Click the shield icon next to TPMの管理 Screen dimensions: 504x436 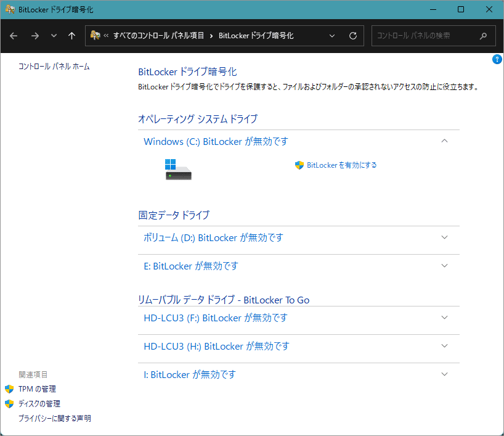tap(9, 389)
